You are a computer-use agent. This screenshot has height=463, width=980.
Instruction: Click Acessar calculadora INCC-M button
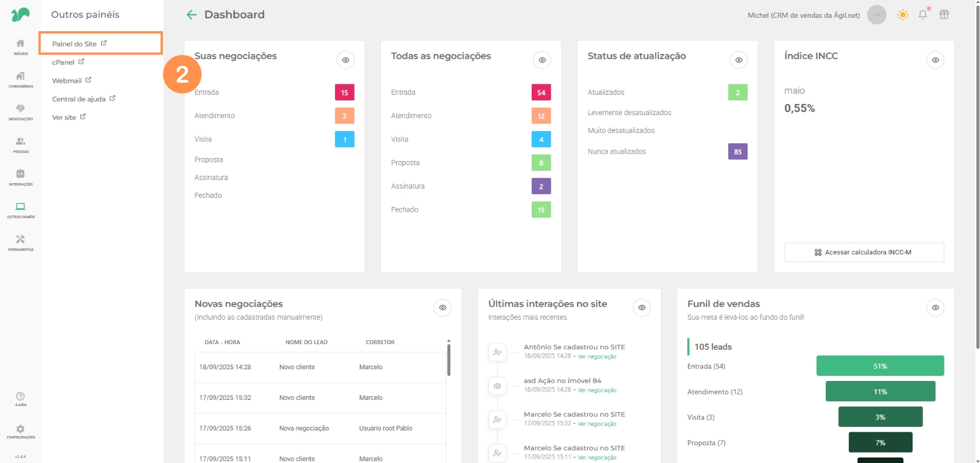tap(864, 252)
